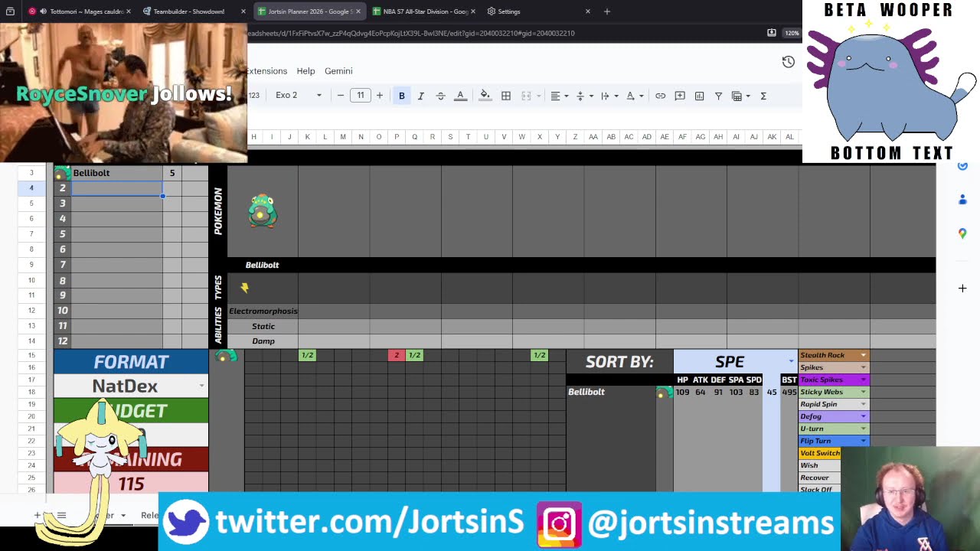
Task: Close the Jortsin Planner 2026 tab
Action: click(x=358, y=11)
